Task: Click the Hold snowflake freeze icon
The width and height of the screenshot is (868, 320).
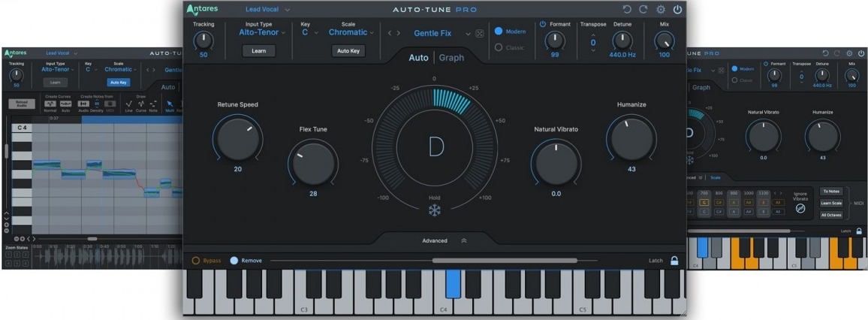Action: [x=435, y=210]
